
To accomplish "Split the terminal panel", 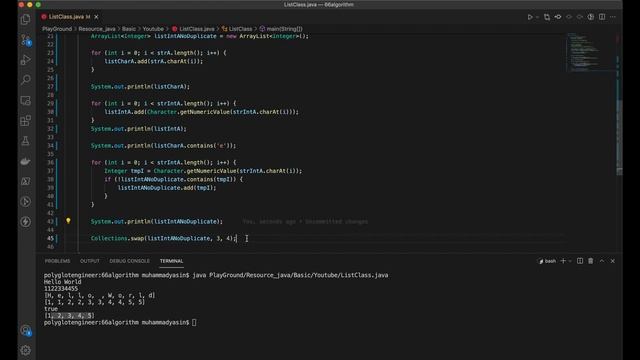I will 580,261.
